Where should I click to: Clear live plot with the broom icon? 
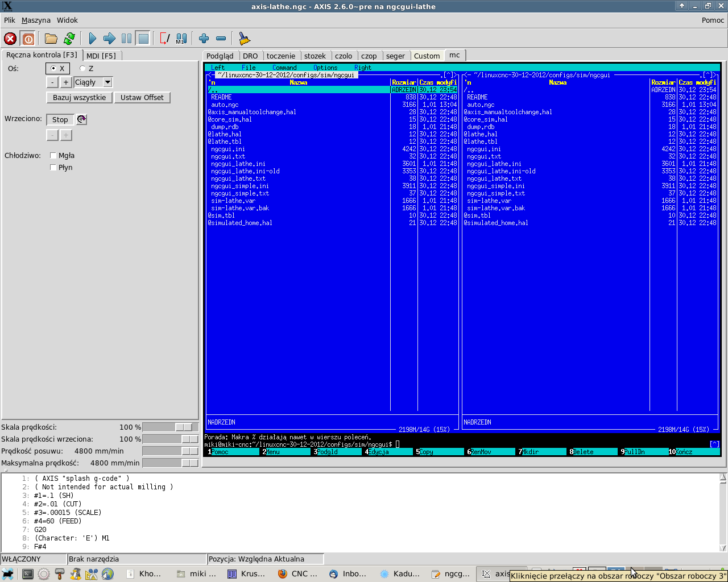pyautogui.click(x=244, y=39)
